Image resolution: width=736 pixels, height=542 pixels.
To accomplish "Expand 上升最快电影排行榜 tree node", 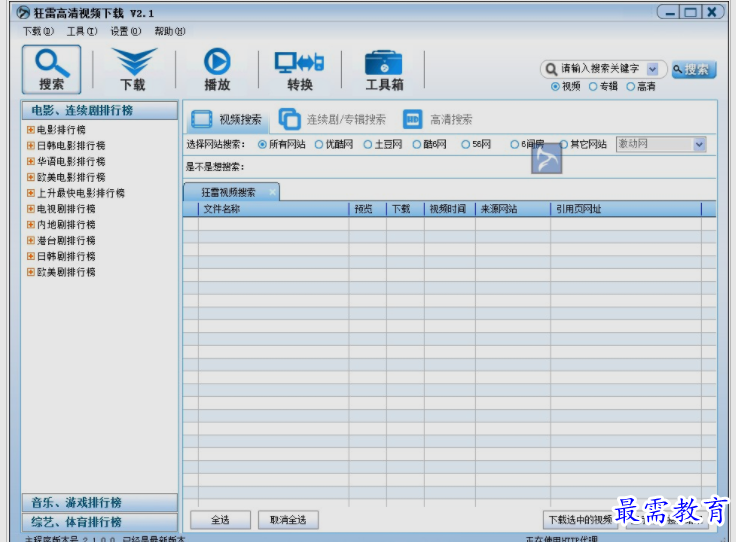I will coord(31,193).
